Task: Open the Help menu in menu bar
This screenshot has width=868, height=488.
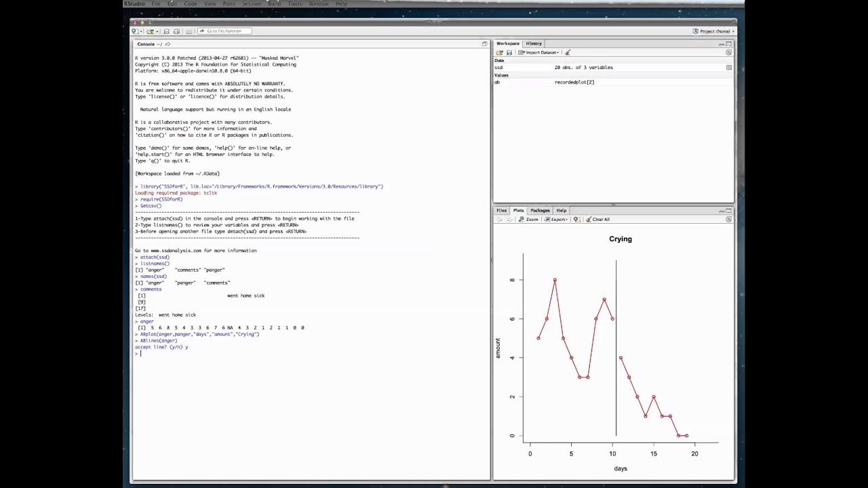Action: click(x=341, y=4)
